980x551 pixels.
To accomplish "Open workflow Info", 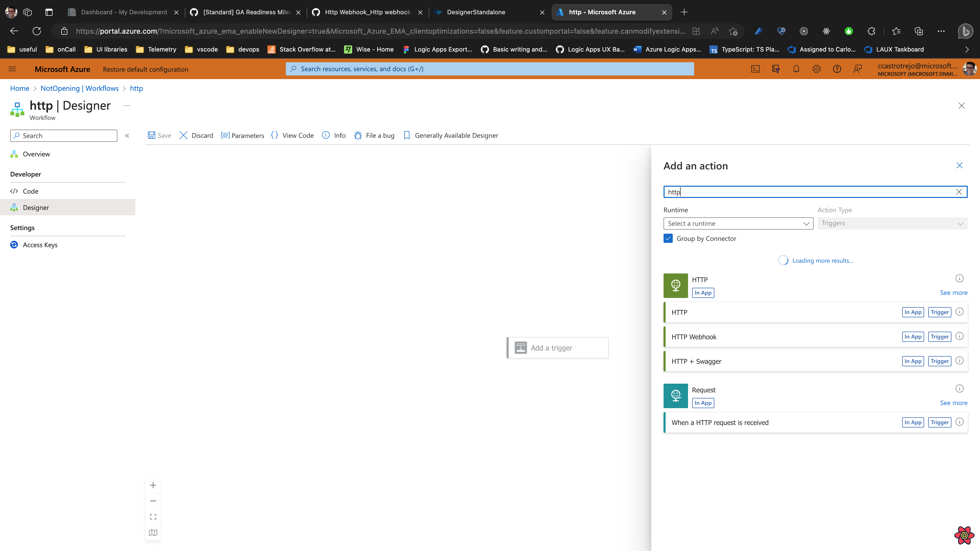I will click(x=333, y=135).
